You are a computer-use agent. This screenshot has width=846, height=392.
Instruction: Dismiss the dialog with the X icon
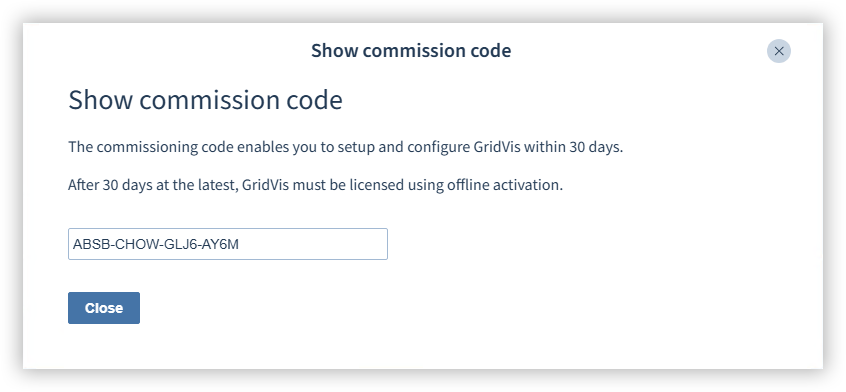[x=779, y=51]
